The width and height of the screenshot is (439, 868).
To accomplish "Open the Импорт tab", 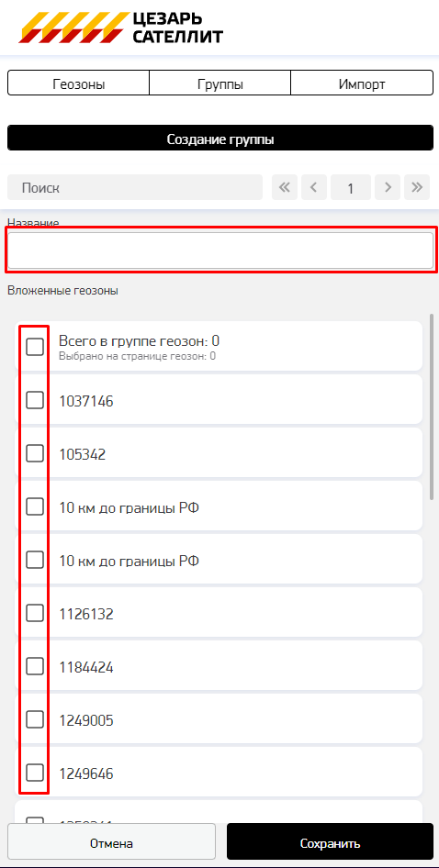I will (362, 83).
